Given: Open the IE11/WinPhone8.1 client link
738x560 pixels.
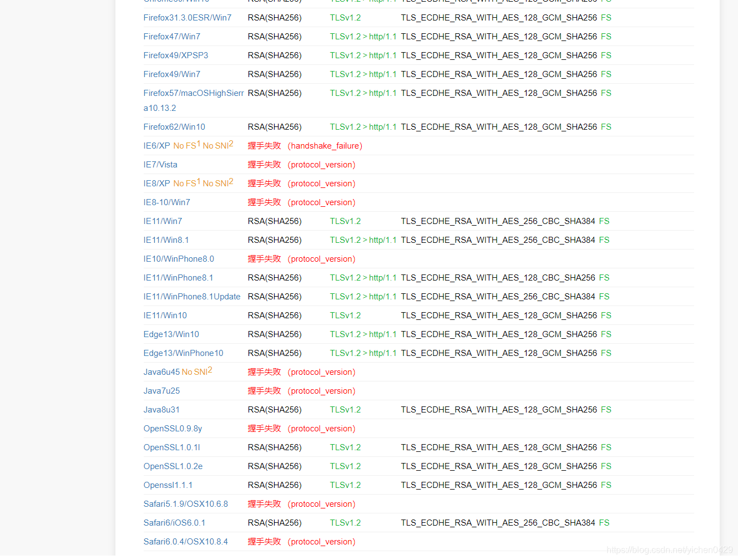Looking at the screenshot, I should tap(178, 278).
